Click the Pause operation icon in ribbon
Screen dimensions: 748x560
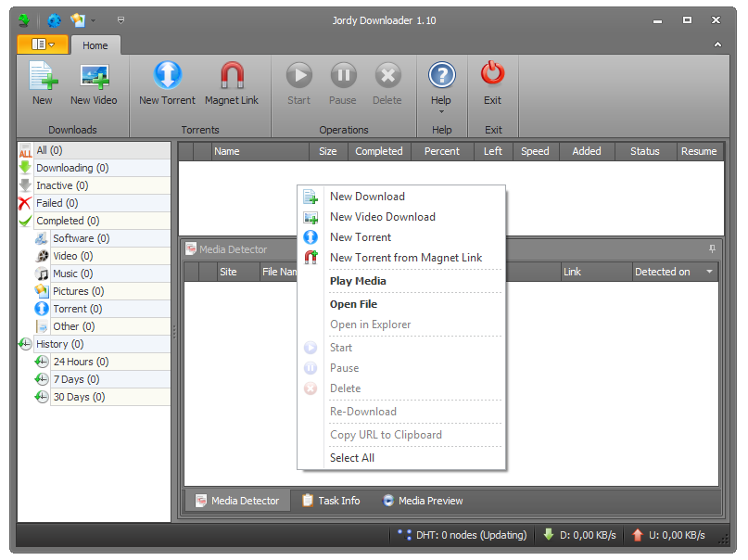pyautogui.click(x=343, y=75)
